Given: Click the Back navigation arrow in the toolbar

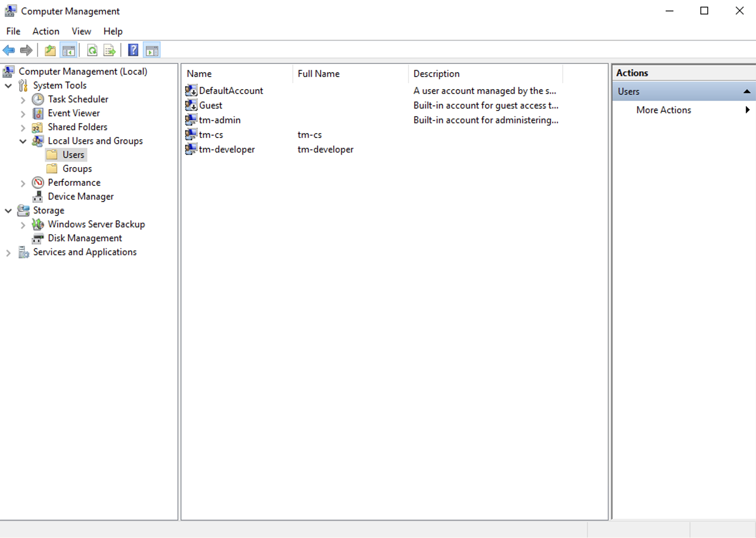Looking at the screenshot, I should 8,50.
